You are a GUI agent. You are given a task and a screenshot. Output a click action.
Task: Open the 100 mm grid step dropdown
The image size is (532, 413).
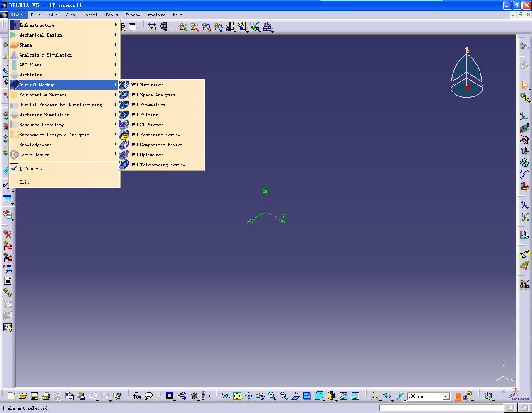[446, 396]
